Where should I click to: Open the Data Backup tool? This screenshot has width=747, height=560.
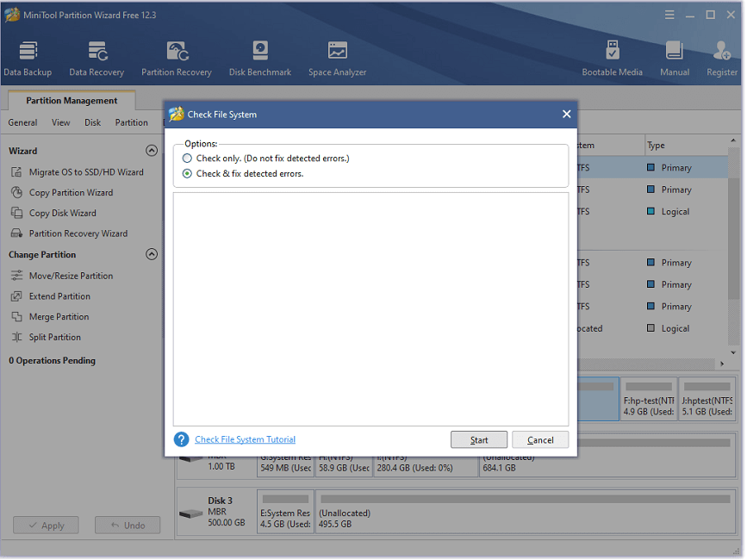[28, 59]
